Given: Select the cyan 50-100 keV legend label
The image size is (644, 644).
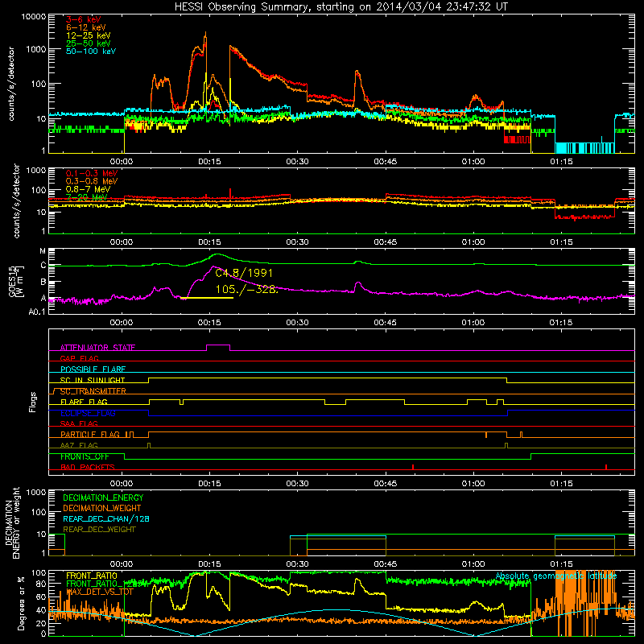Looking at the screenshot, I should click(91, 51).
